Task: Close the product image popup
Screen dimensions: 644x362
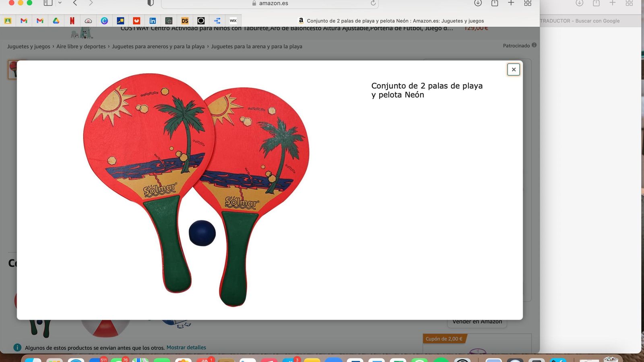Action: pyautogui.click(x=514, y=70)
